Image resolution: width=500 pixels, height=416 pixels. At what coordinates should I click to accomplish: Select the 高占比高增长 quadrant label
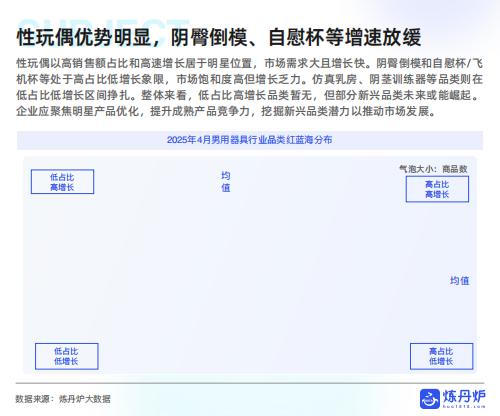pyautogui.click(x=437, y=189)
